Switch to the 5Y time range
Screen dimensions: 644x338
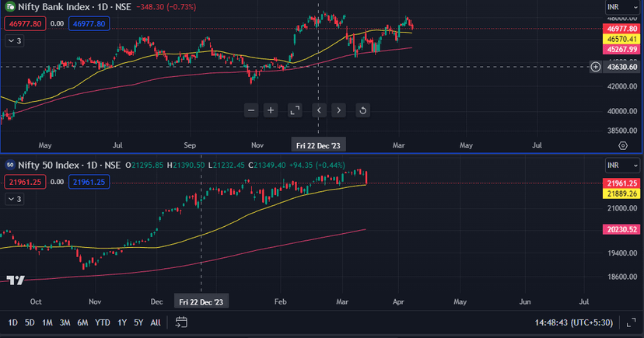(138, 322)
